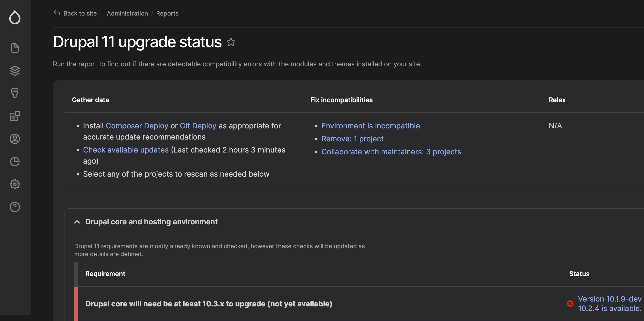The width and height of the screenshot is (644, 321).
Task: Add page to favorites with the star icon
Action: pos(231,42)
